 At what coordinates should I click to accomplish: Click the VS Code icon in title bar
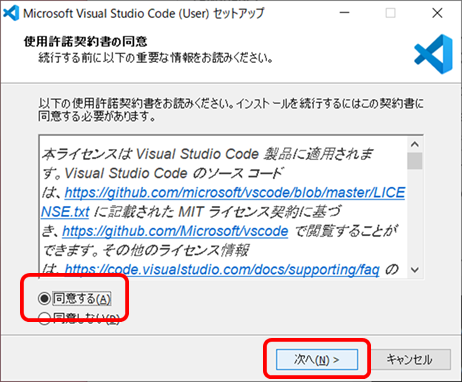(x=11, y=13)
